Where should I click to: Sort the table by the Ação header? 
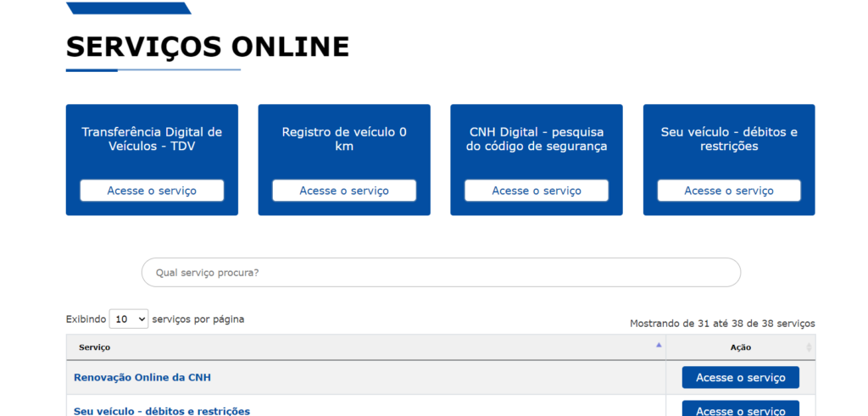[x=740, y=347]
